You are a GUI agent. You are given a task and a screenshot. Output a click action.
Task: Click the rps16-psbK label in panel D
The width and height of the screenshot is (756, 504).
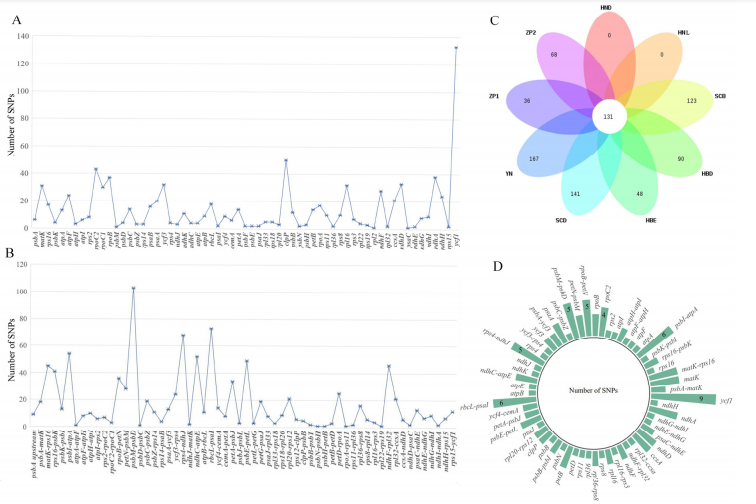pos(676,352)
